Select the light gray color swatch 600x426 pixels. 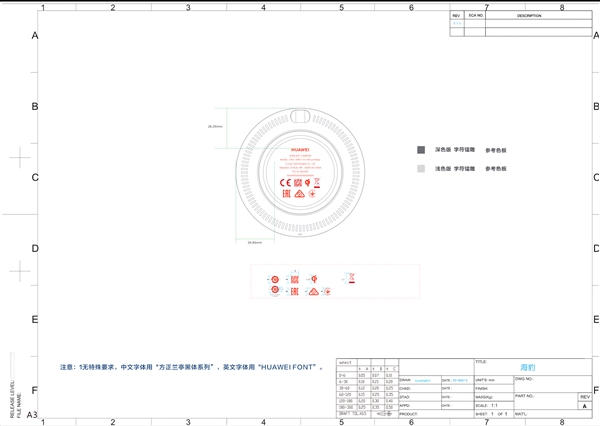pyautogui.click(x=421, y=169)
